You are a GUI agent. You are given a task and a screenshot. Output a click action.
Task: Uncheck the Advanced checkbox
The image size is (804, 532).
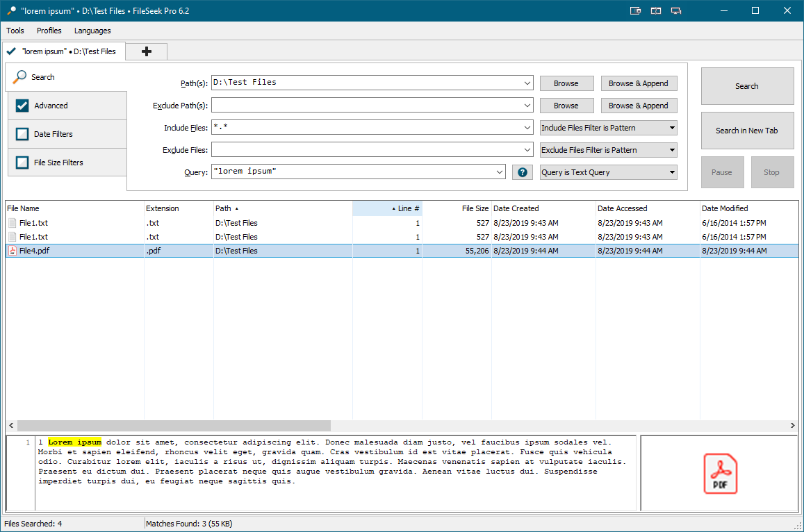coord(22,106)
